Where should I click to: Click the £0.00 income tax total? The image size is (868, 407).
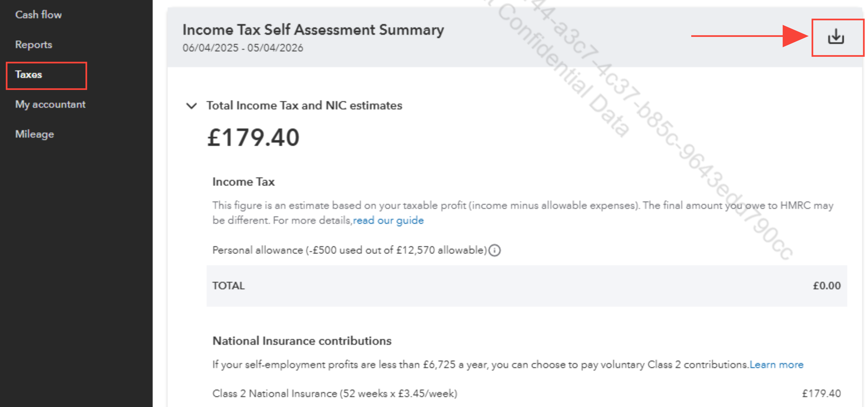(x=826, y=286)
